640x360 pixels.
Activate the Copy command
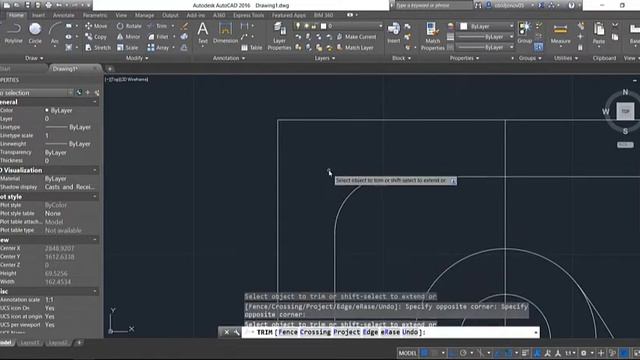pos(96,37)
